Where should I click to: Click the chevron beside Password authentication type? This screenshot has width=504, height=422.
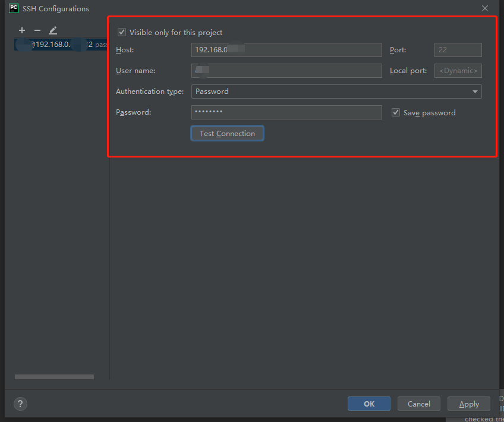[x=475, y=92]
